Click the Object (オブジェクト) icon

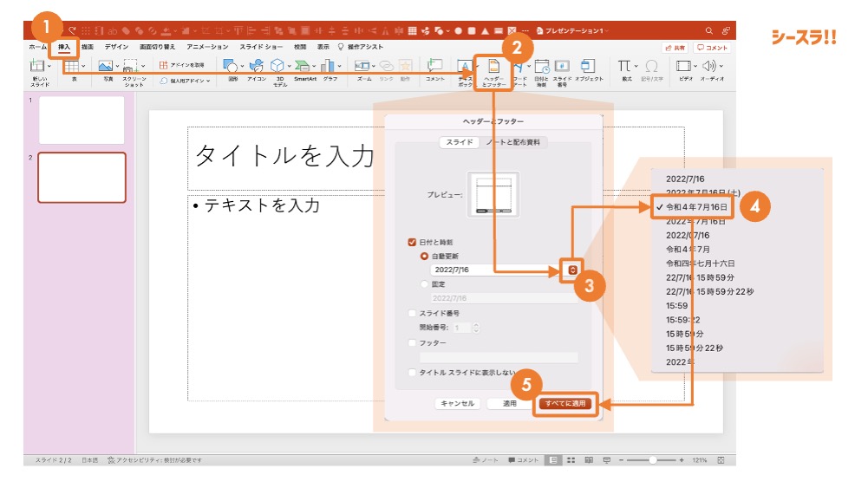coord(588,67)
